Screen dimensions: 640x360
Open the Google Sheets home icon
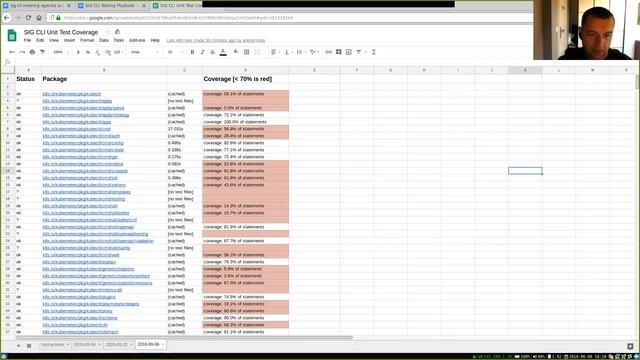tap(12, 36)
